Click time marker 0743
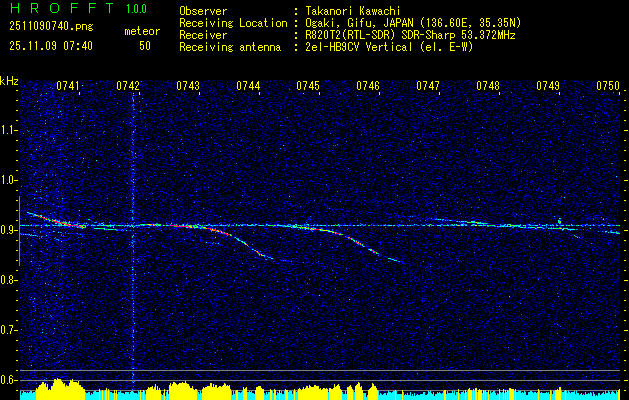This screenshot has width=629, height=400. tap(188, 86)
